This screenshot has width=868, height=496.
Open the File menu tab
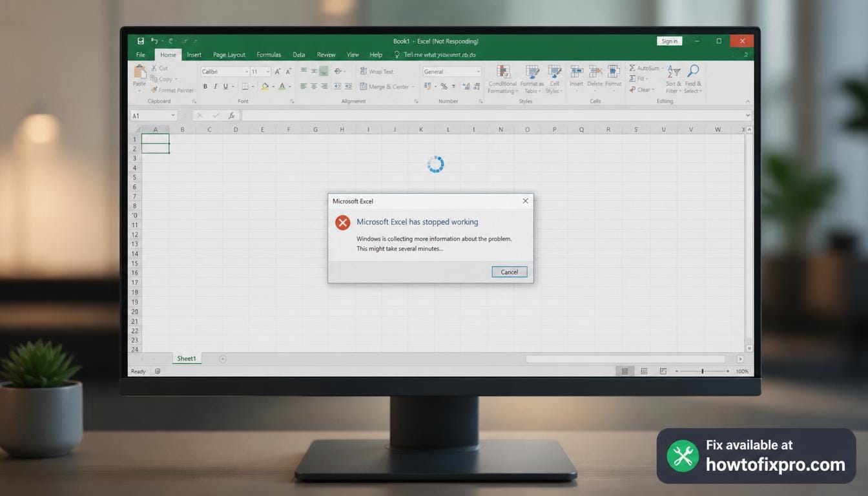[141, 55]
